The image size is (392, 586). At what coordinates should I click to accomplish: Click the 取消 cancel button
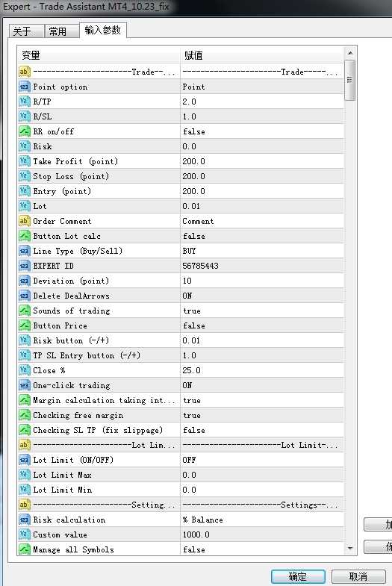358,576
